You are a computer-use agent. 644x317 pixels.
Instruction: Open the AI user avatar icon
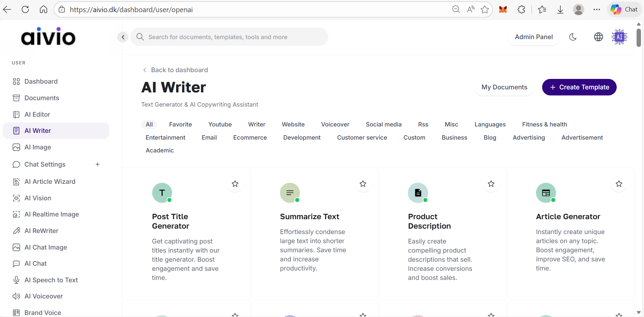[x=619, y=37]
